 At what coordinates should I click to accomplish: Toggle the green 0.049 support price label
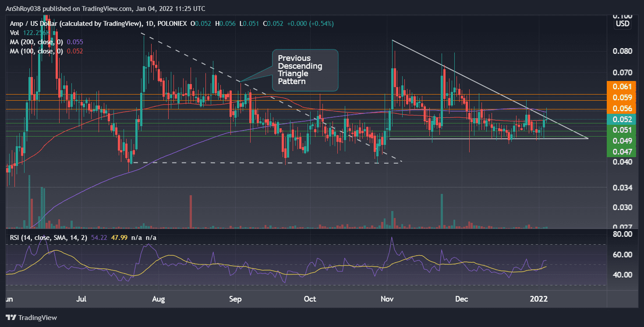click(622, 141)
